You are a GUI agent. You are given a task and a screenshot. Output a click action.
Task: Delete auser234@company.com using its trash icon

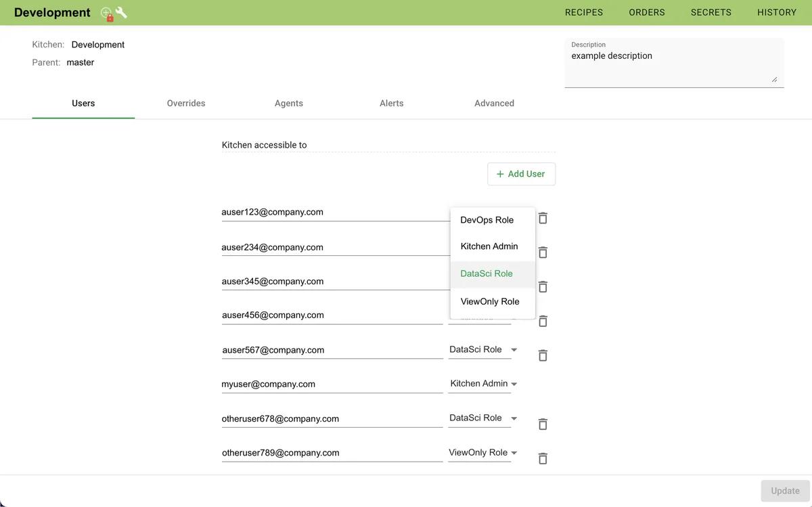(542, 252)
